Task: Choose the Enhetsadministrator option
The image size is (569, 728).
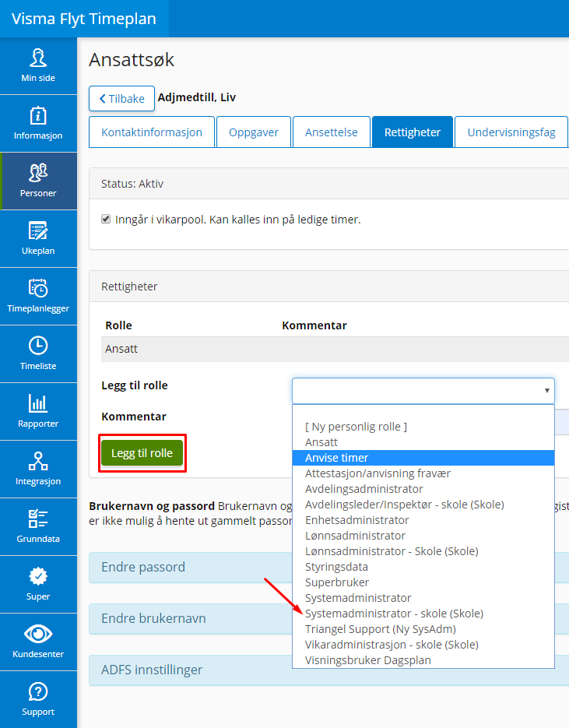Action: (x=423, y=520)
